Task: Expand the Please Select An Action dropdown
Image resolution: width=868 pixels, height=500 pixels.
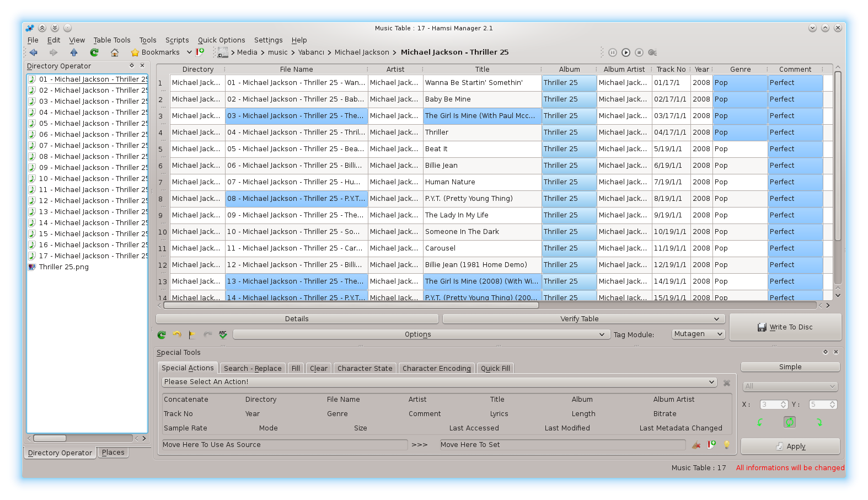Action: pos(439,382)
